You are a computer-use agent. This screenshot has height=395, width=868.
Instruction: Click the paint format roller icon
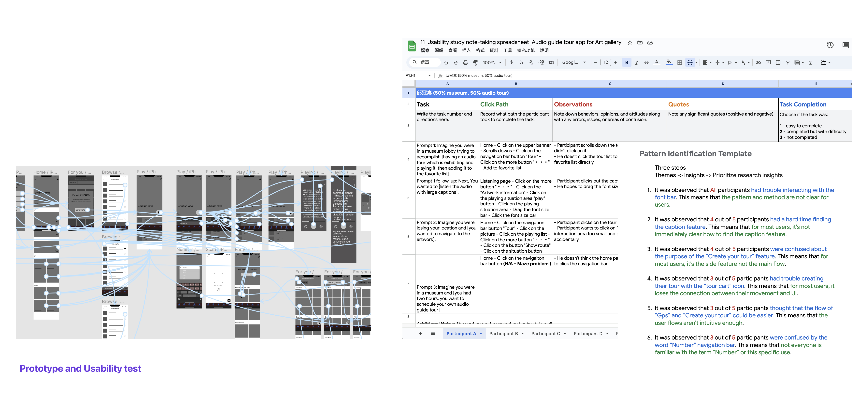[x=475, y=62]
